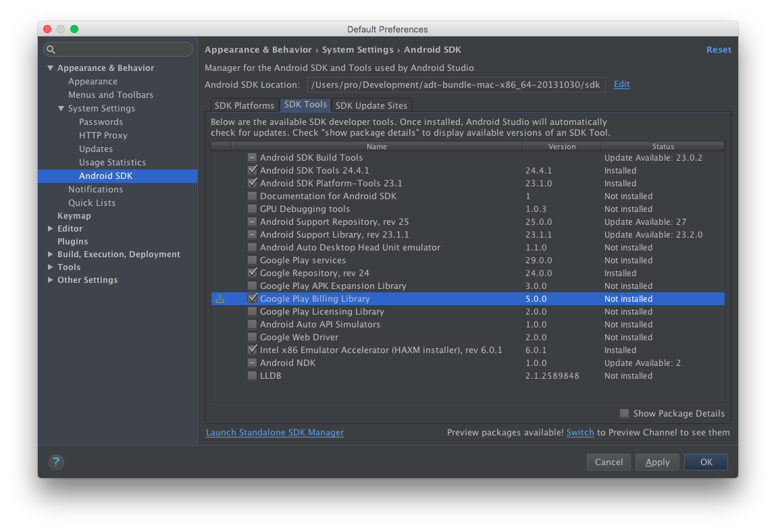776x532 pixels.
Task: Expand the Editor section arrow
Action: (x=51, y=229)
